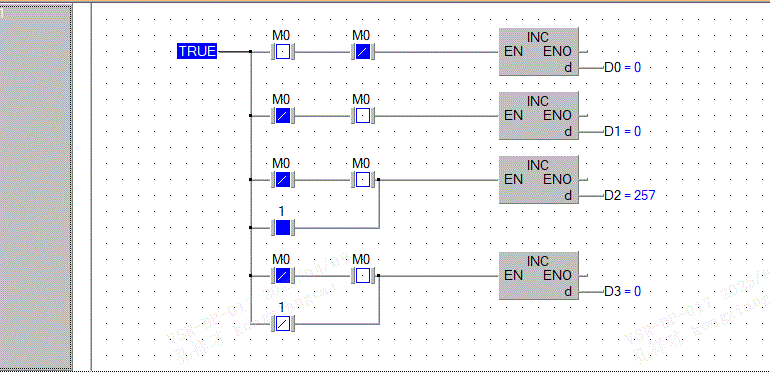Viewport: 770px width, 374px height.
Task: Select first M0 contact in second rung
Action: (x=282, y=116)
